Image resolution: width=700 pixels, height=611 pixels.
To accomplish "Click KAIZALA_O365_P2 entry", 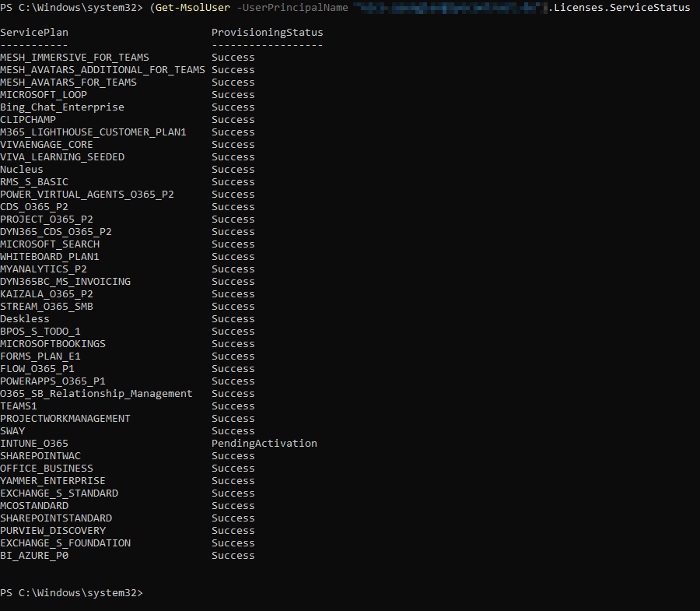I will [47, 294].
